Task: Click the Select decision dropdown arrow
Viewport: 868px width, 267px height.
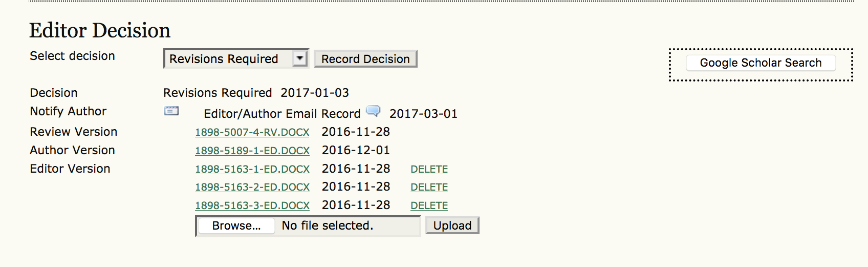Action: tap(300, 59)
